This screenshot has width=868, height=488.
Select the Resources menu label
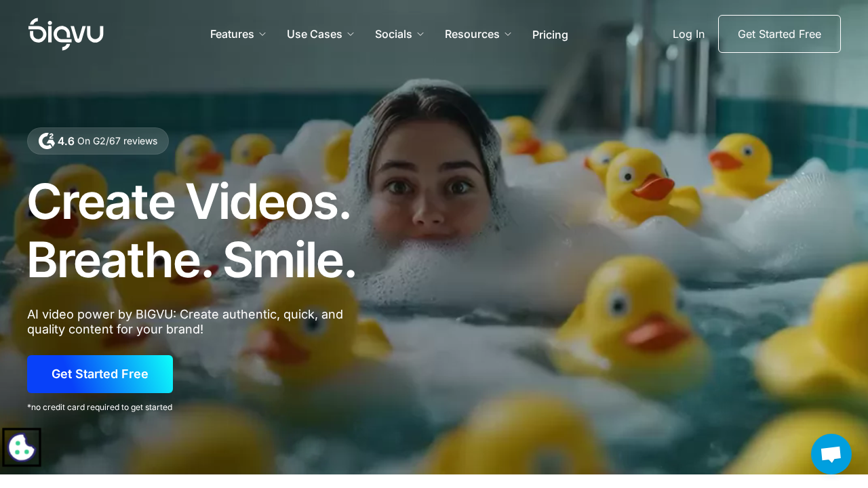coord(472,34)
